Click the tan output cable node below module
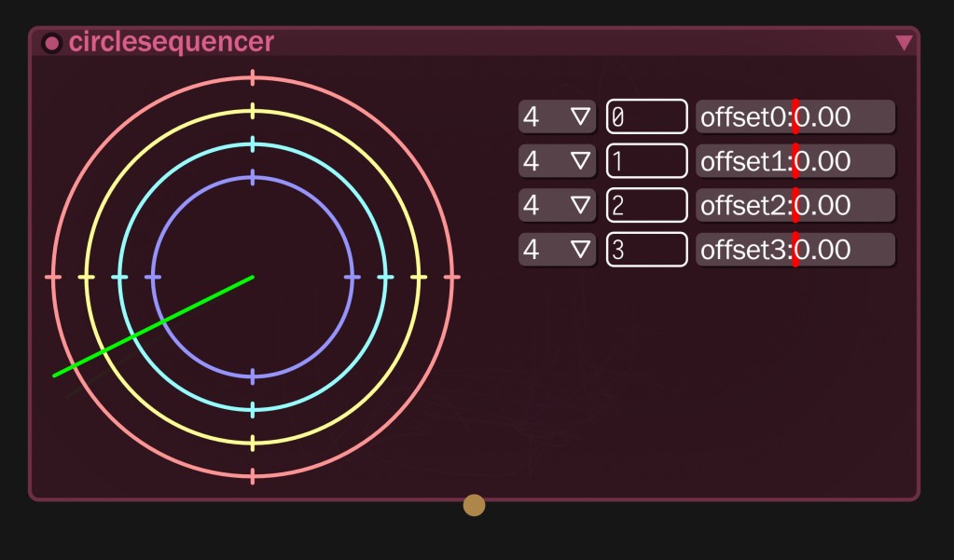This screenshot has width=954, height=560. [474, 505]
